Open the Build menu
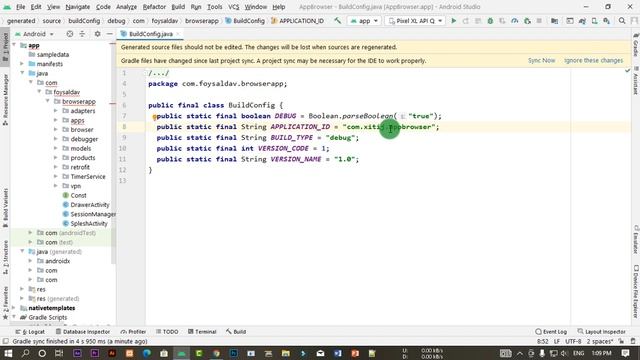Screen dimensions: 640x360 point(178,7)
